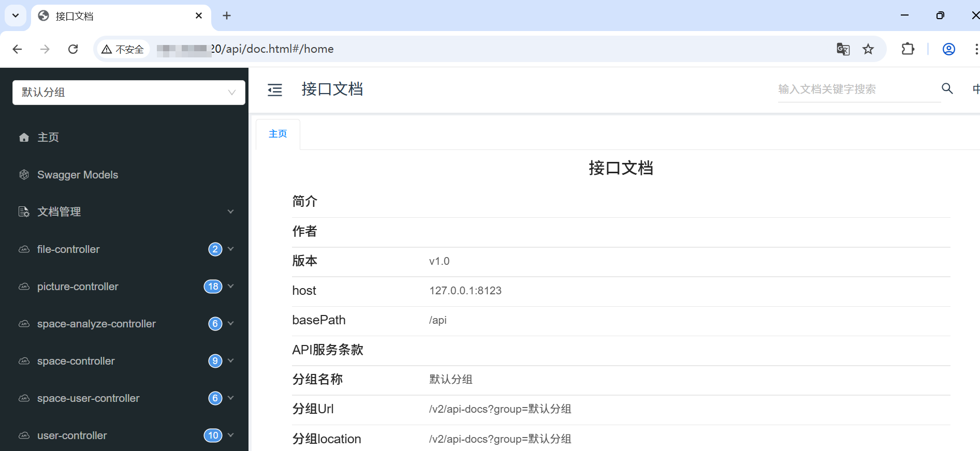Expand picture-controller API list
The height and width of the screenshot is (451, 980).
231,286
